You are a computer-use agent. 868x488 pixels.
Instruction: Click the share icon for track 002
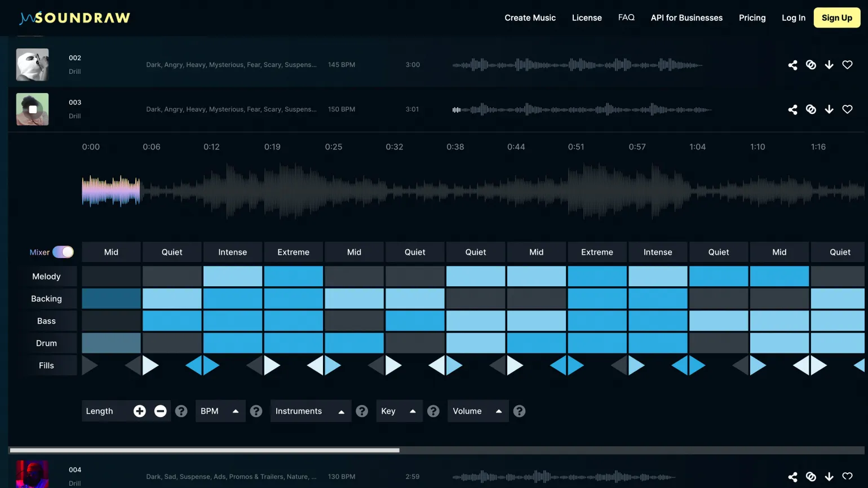point(792,65)
